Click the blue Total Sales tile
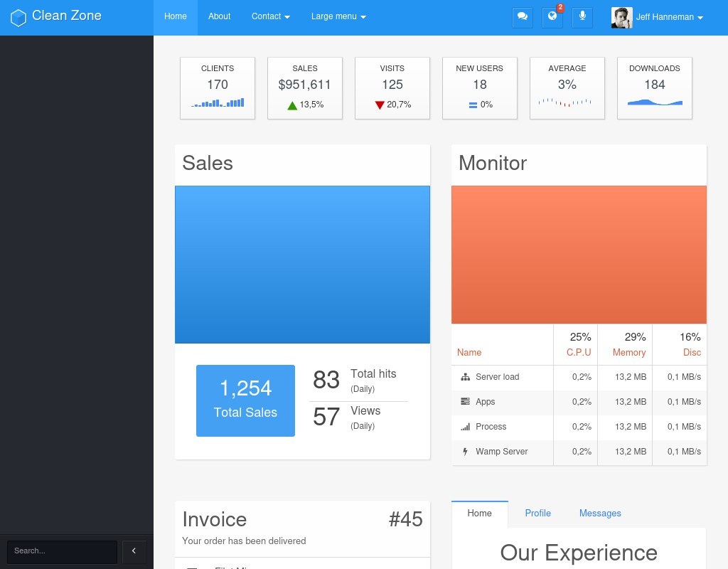The image size is (728, 569). tap(245, 400)
